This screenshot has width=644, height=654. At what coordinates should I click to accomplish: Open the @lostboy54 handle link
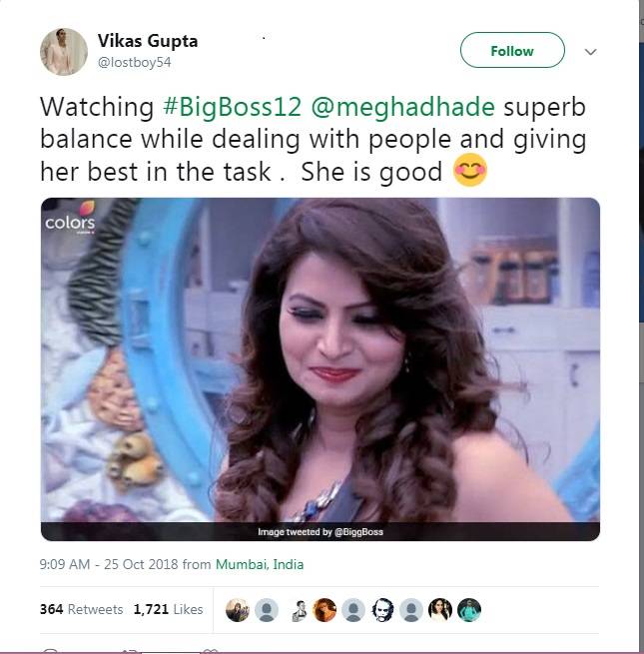coord(136,62)
